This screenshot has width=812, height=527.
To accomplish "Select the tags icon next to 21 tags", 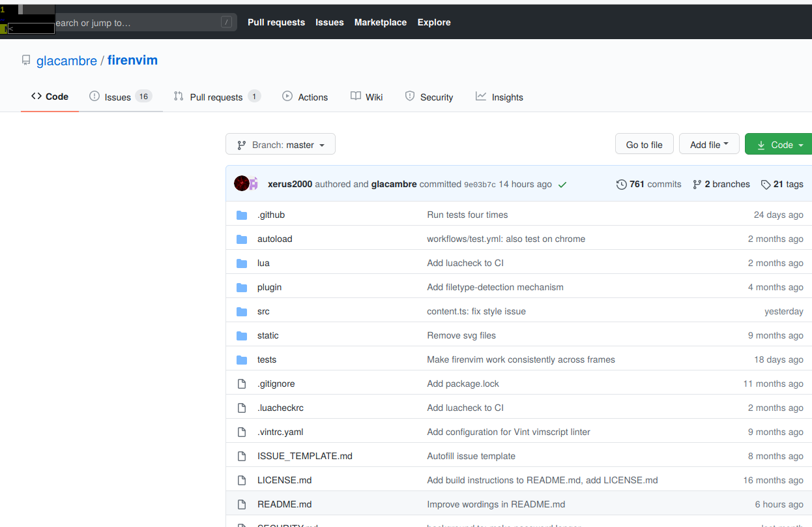I will pyautogui.click(x=766, y=184).
